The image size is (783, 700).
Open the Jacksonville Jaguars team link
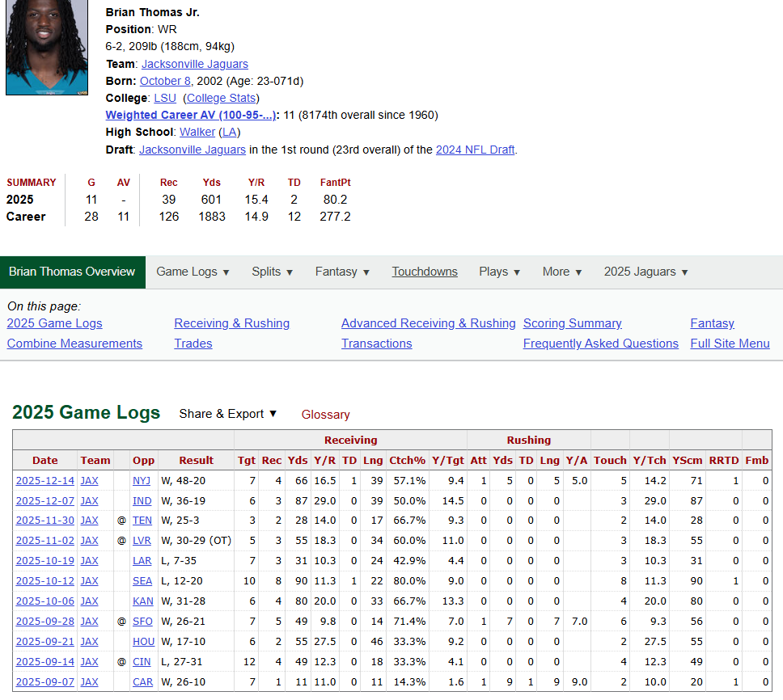[195, 64]
